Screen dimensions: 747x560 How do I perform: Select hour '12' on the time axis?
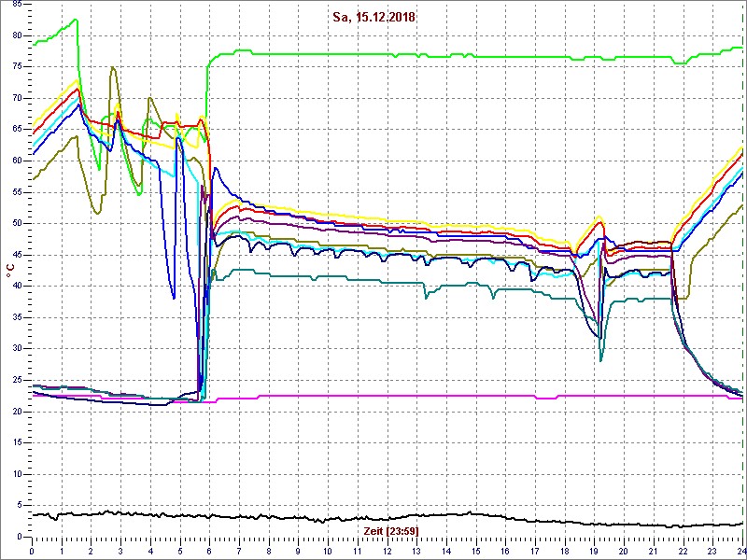[387, 551]
